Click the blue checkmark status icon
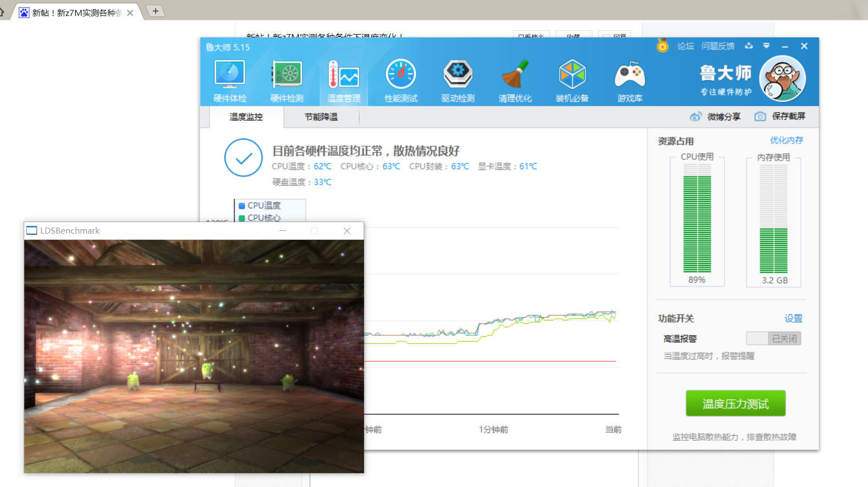868x487 pixels. click(244, 158)
